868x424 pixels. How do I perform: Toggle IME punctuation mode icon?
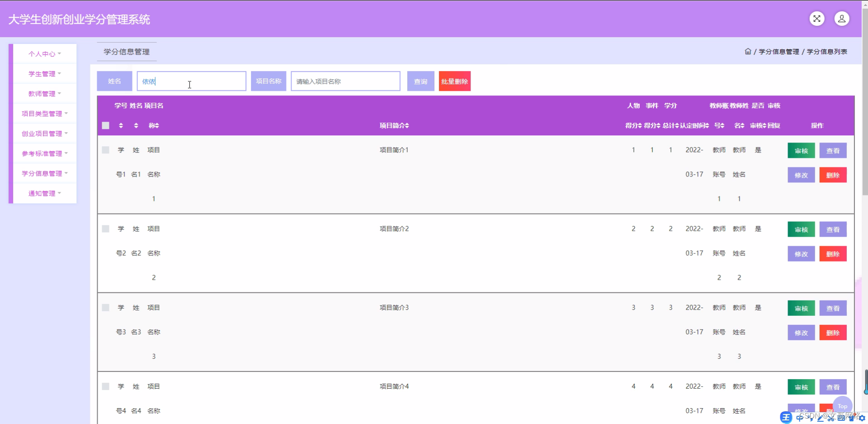click(810, 418)
